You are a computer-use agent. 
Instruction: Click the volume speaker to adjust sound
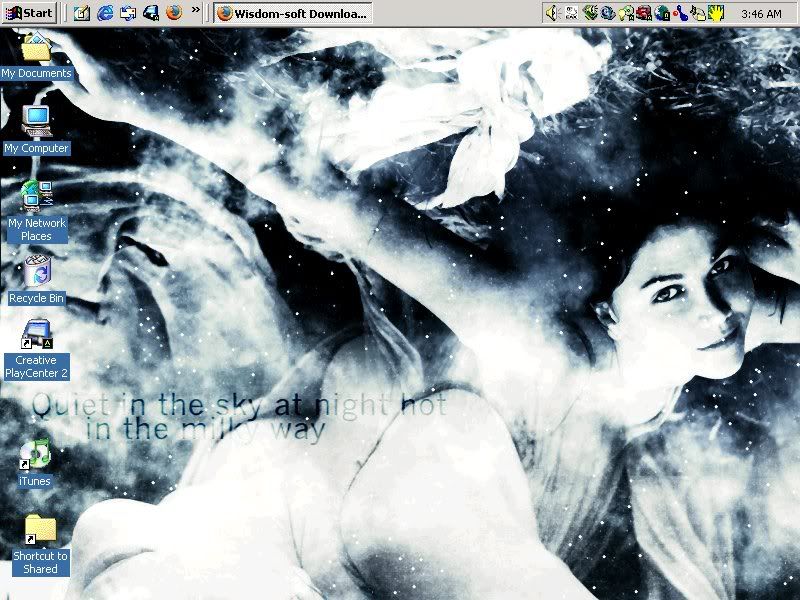(x=552, y=10)
